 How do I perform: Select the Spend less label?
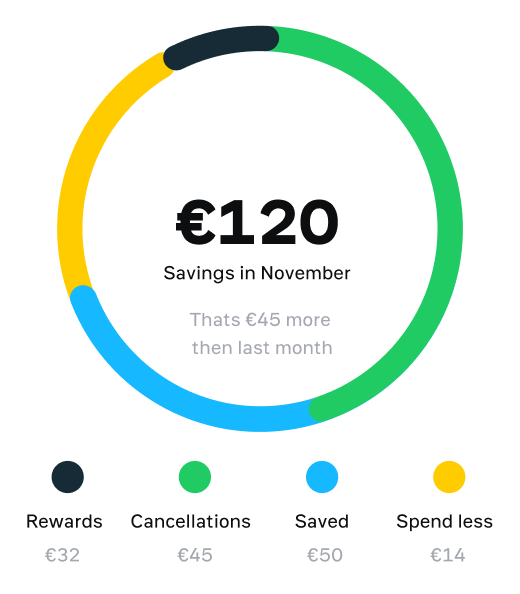pos(445,521)
